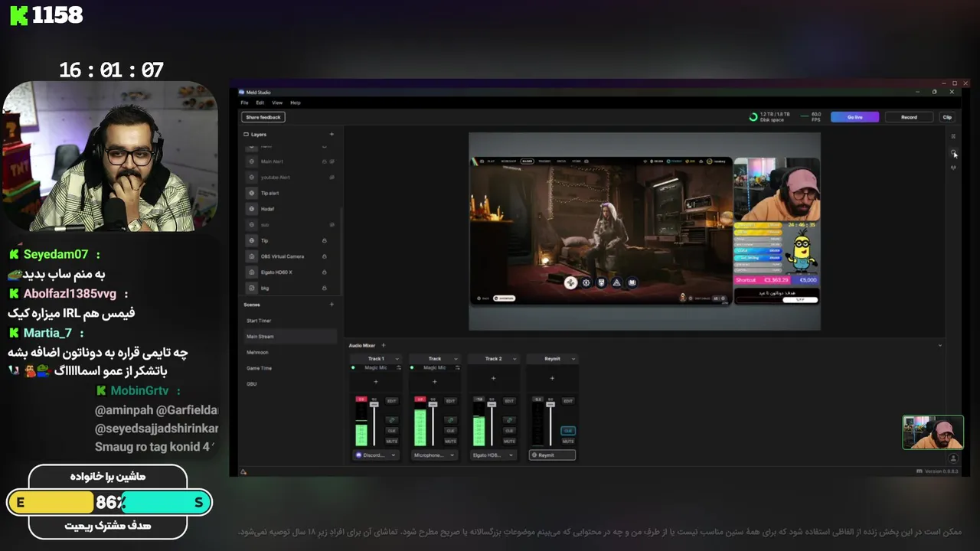Click the Track 1 volume fader
The width and height of the screenshot is (980, 551).
click(x=374, y=404)
